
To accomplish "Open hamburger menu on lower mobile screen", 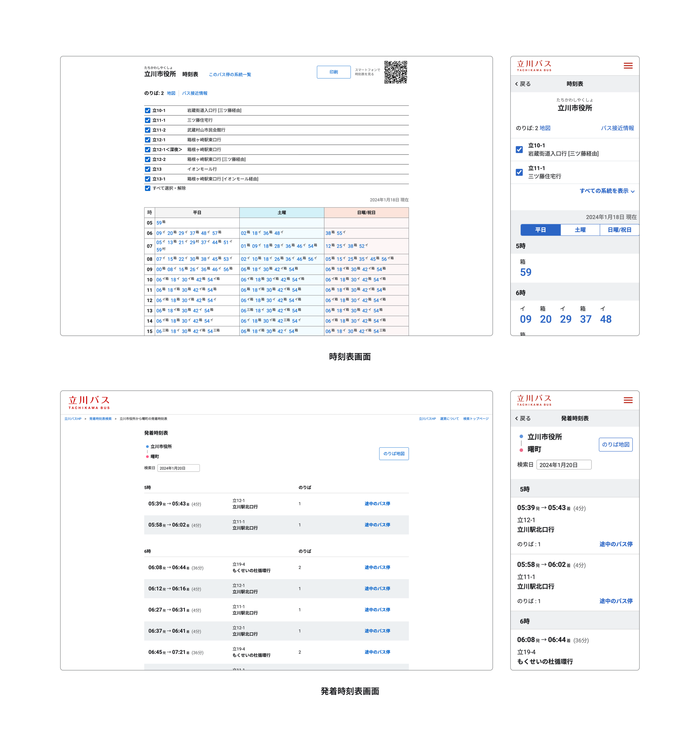I will click(x=628, y=400).
